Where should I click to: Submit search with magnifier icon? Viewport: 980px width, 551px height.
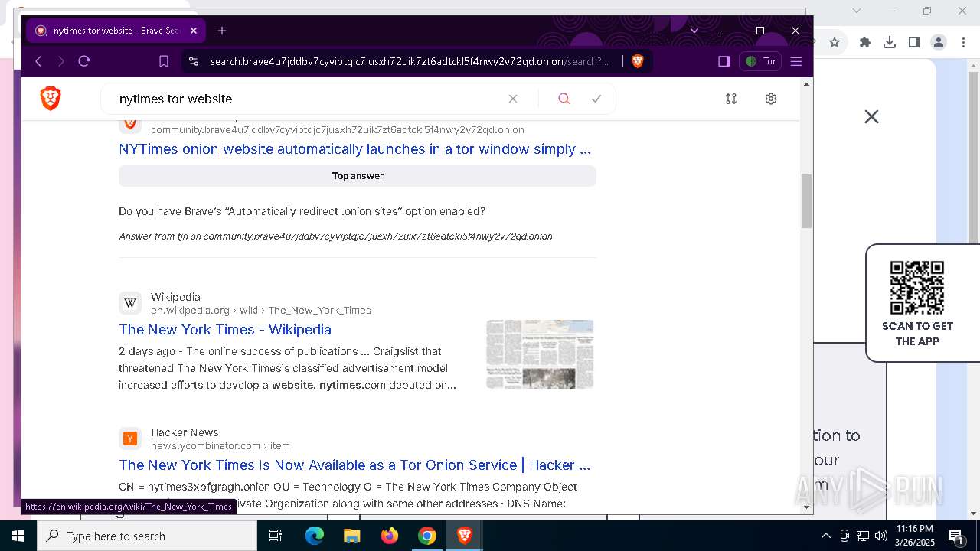click(564, 99)
